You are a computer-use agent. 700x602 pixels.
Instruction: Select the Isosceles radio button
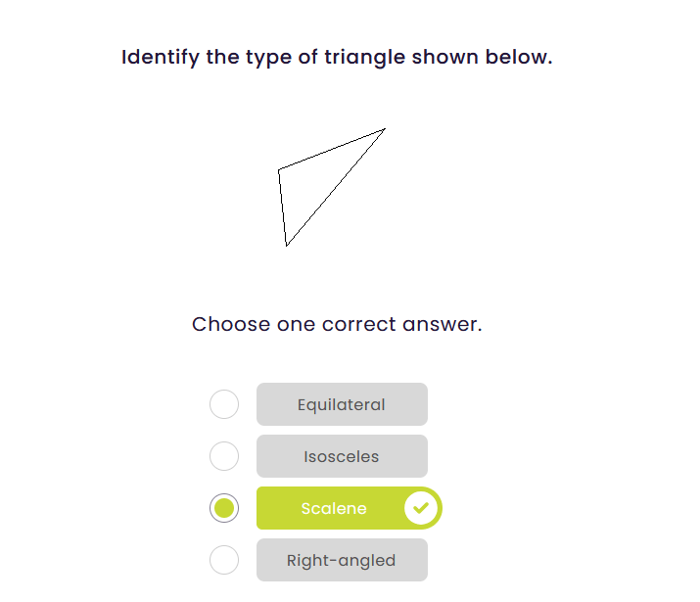[224, 456]
